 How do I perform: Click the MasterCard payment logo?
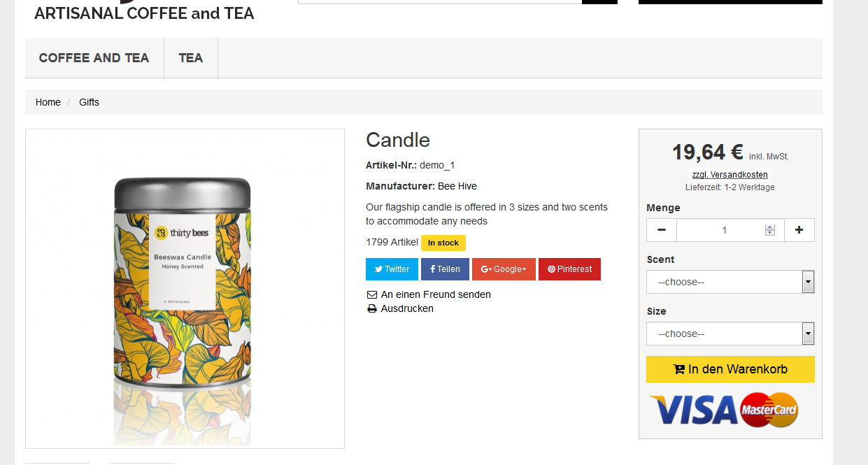[x=769, y=410]
